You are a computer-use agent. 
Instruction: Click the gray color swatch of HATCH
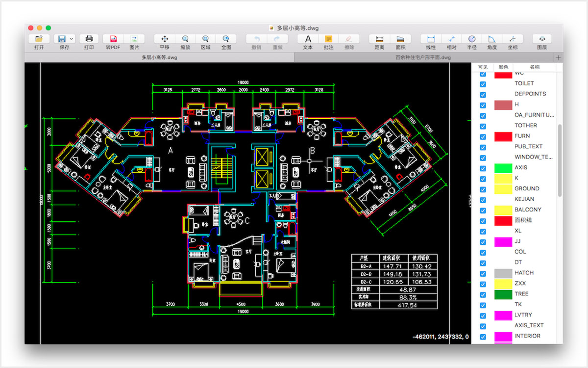503,273
